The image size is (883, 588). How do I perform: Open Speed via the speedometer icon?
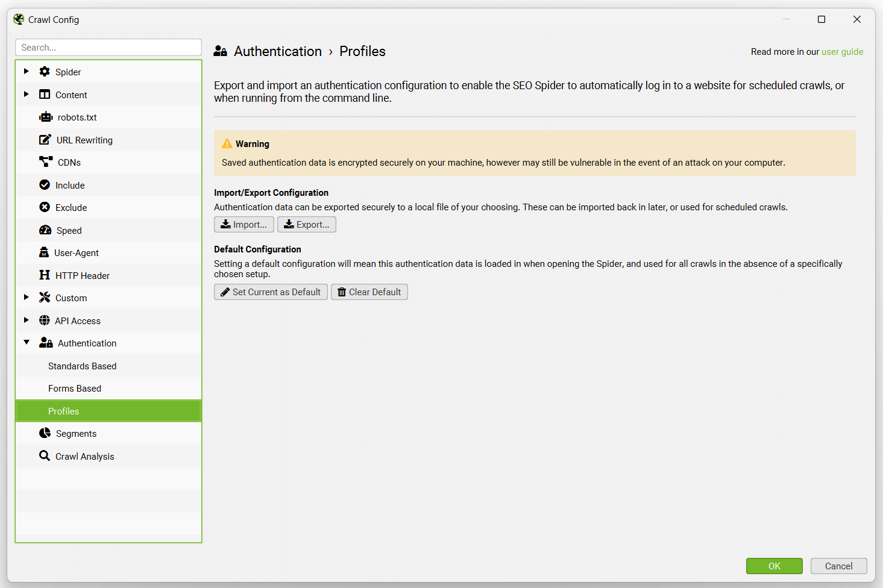(x=45, y=230)
